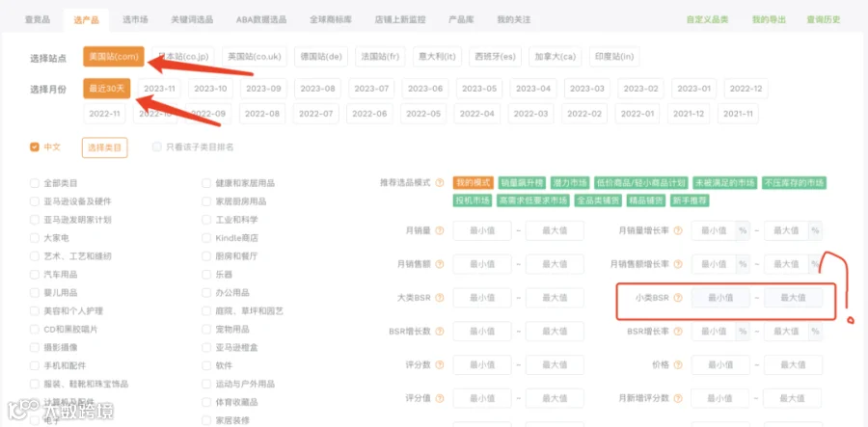The height and width of the screenshot is (427, 868).
Task: Click the 小类BSR question mark icon
Action: (678, 298)
